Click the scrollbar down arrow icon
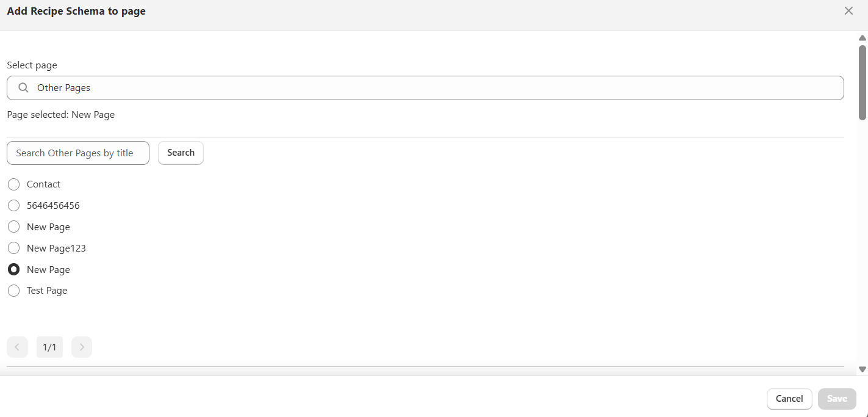 (x=861, y=369)
